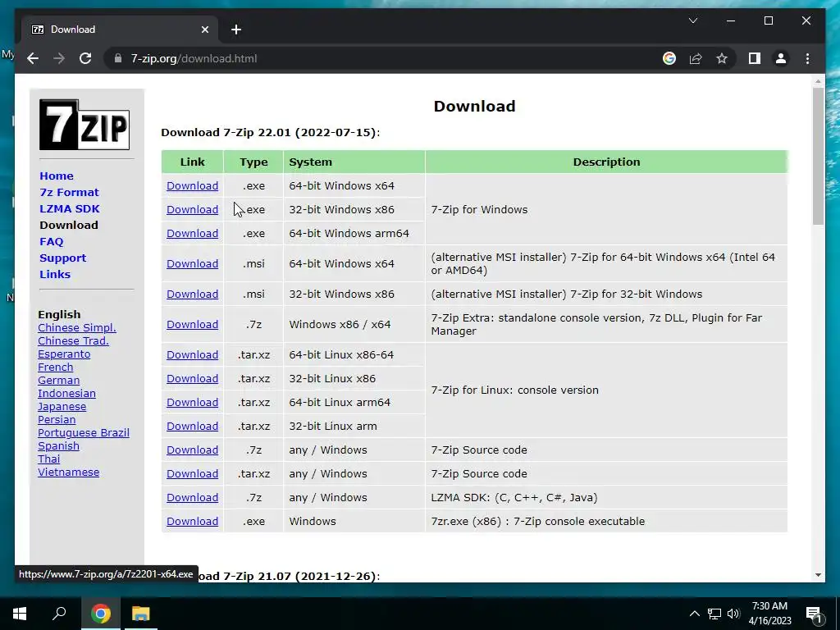Switch language to Japanese
The image size is (840, 630).
click(62, 407)
